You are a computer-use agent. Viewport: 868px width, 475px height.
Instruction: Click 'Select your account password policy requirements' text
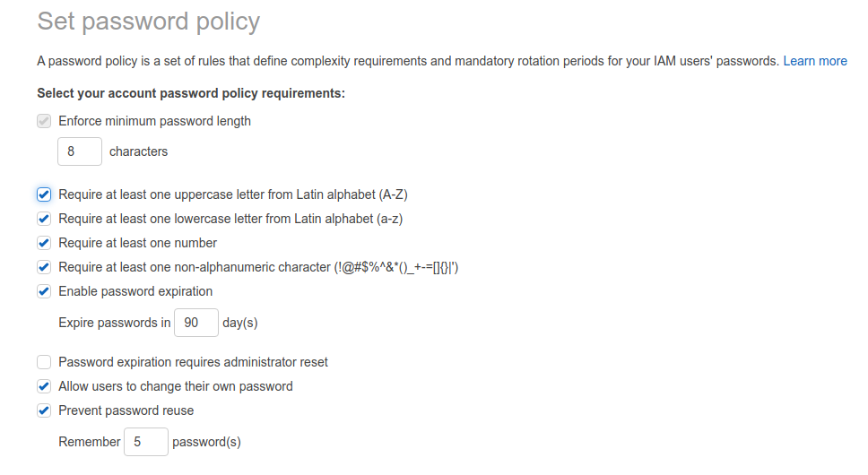point(191,93)
